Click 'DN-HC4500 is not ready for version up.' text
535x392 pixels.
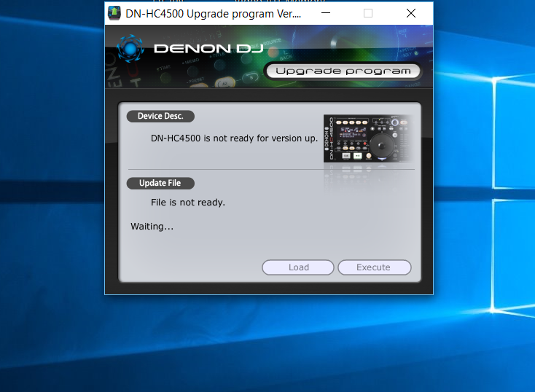click(x=234, y=138)
